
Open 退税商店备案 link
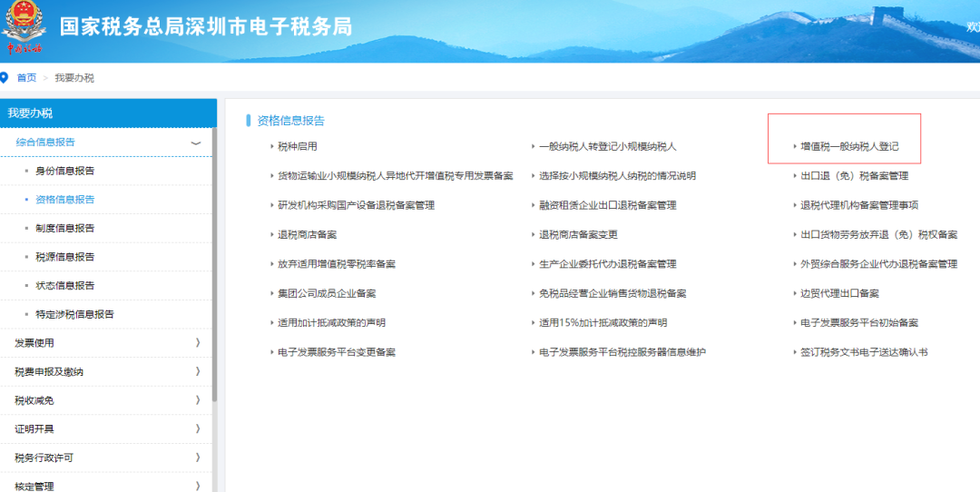pyautogui.click(x=308, y=234)
